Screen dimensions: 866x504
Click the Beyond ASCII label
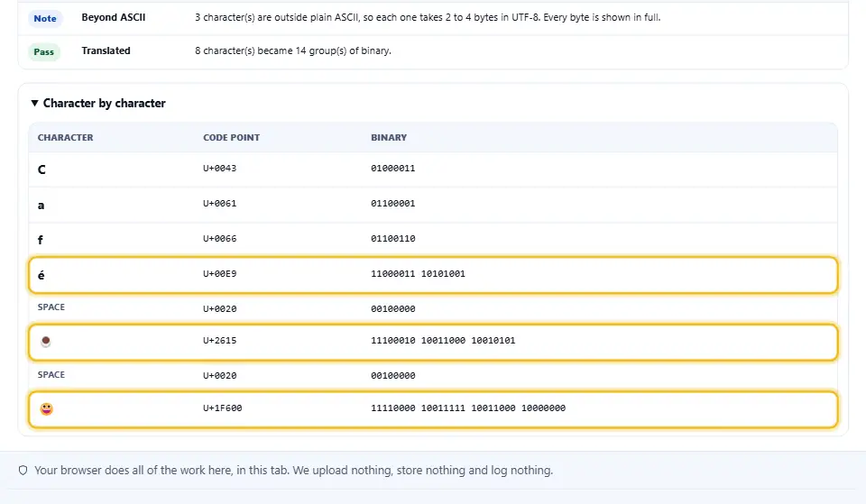coord(114,18)
